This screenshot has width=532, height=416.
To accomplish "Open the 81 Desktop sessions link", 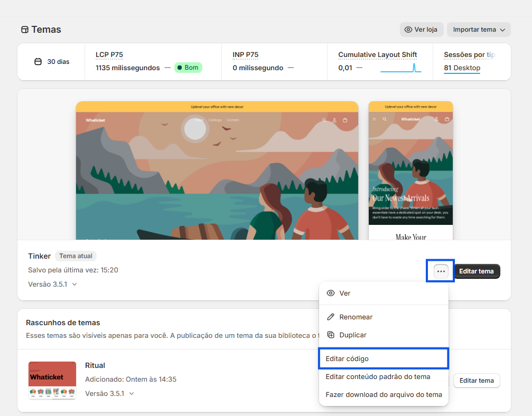I will 462,68.
